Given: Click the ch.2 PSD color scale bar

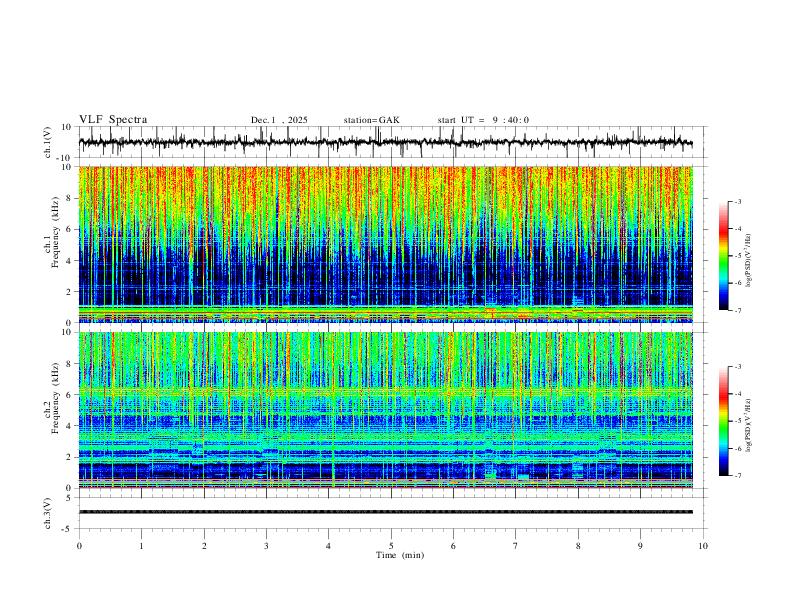Looking at the screenshot, I should pos(723,421).
